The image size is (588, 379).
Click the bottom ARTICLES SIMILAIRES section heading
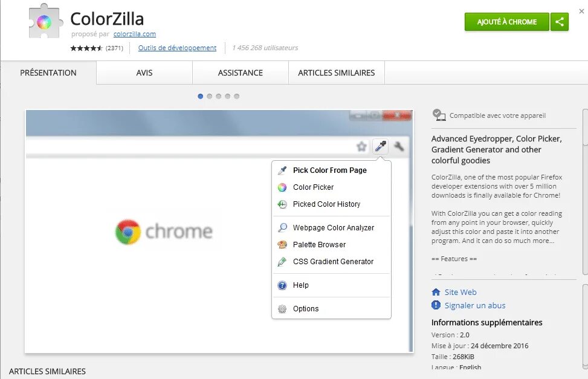[x=47, y=372]
